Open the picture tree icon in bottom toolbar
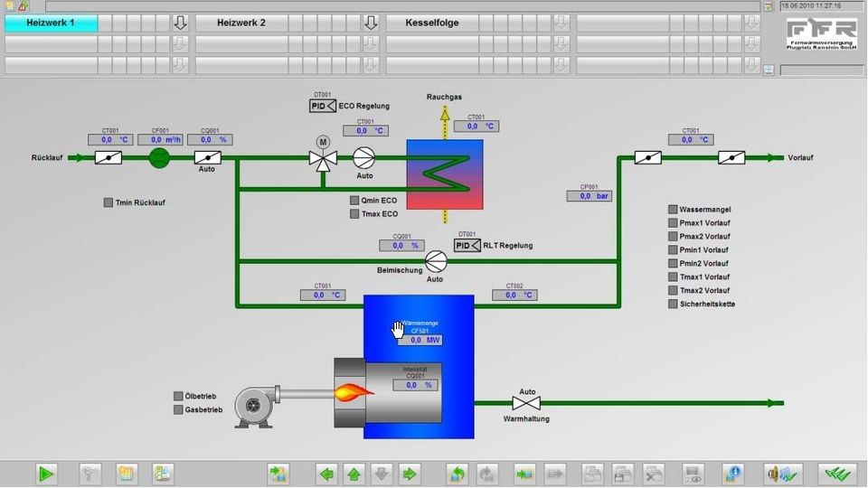The image size is (868, 488). click(x=163, y=474)
